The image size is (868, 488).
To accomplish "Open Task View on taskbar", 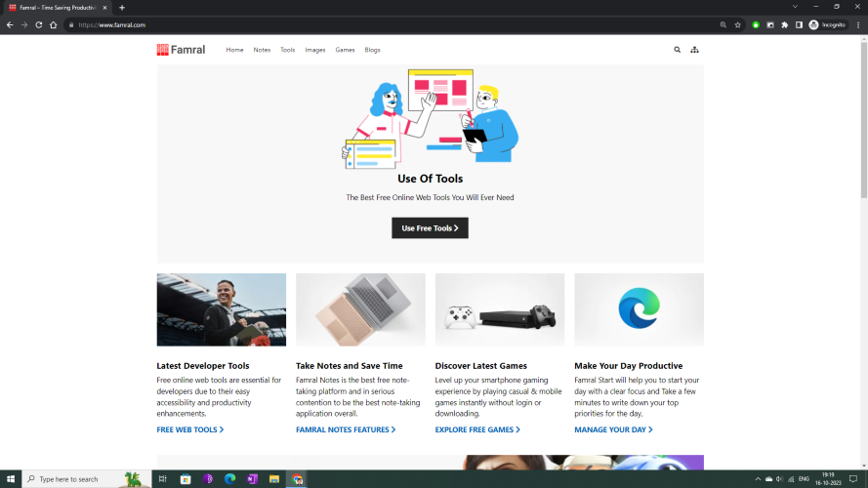I will coord(163,479).
